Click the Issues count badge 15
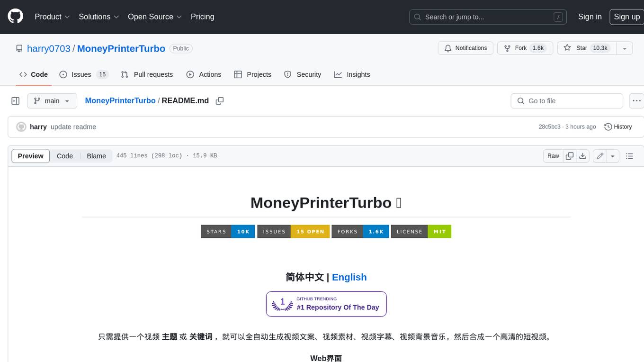Screen dimensions: 644x362 (102, 74)
